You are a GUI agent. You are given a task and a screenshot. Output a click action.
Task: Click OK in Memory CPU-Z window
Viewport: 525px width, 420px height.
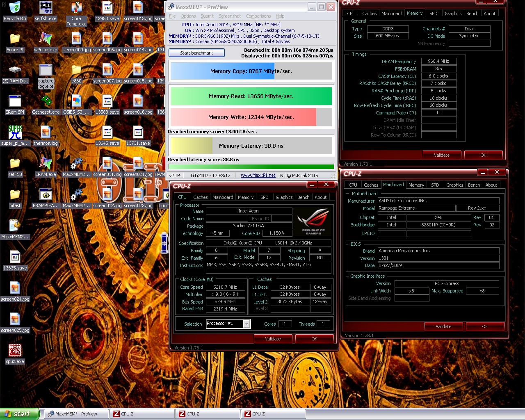point(483,155)
